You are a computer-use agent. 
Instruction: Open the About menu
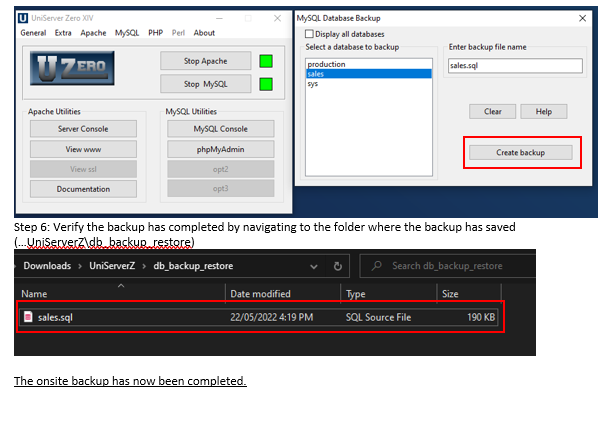(204, 33)
